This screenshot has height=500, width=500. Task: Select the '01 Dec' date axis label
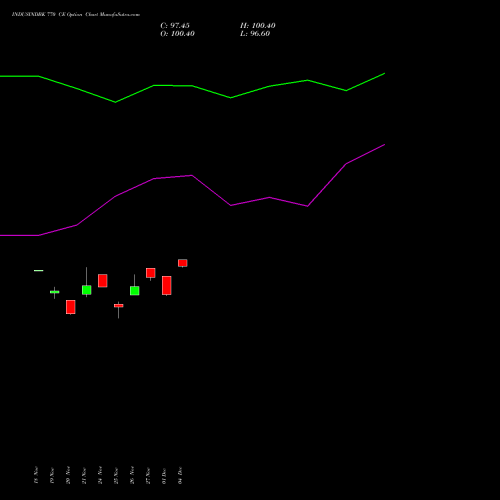click(x=164, y=475)
